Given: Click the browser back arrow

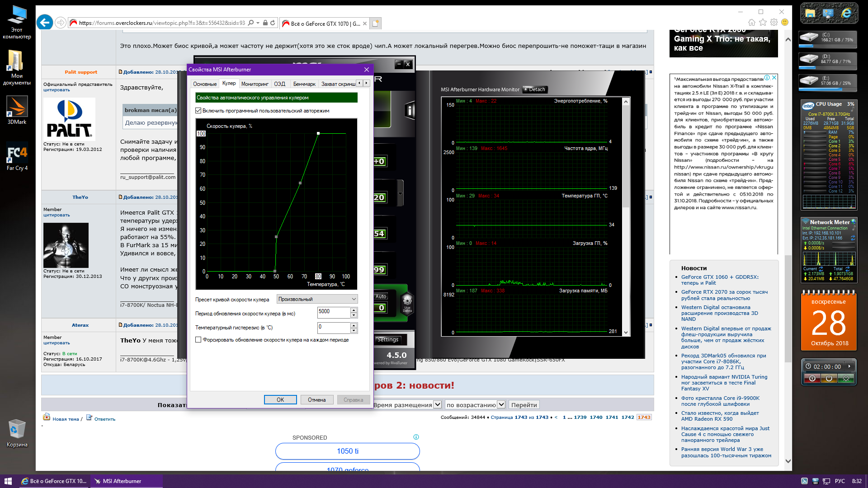Looking at the screenshot, I should click(44, 22).
